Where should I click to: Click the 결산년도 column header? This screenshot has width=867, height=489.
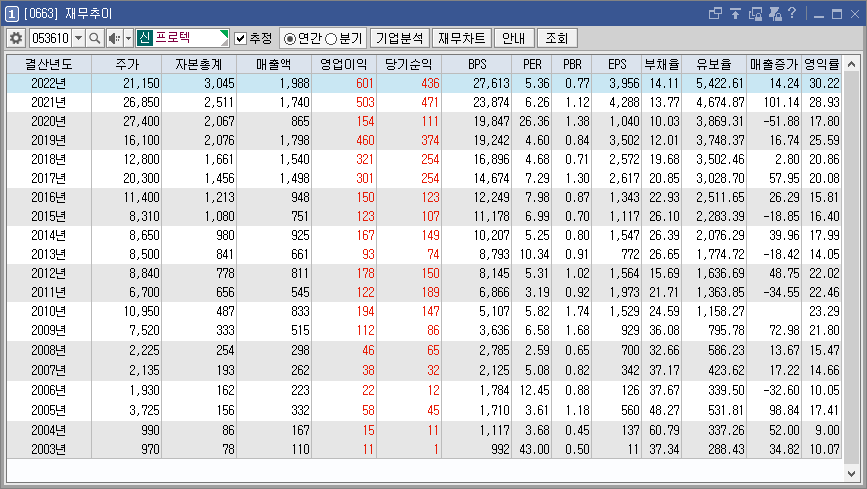(49, 64)
